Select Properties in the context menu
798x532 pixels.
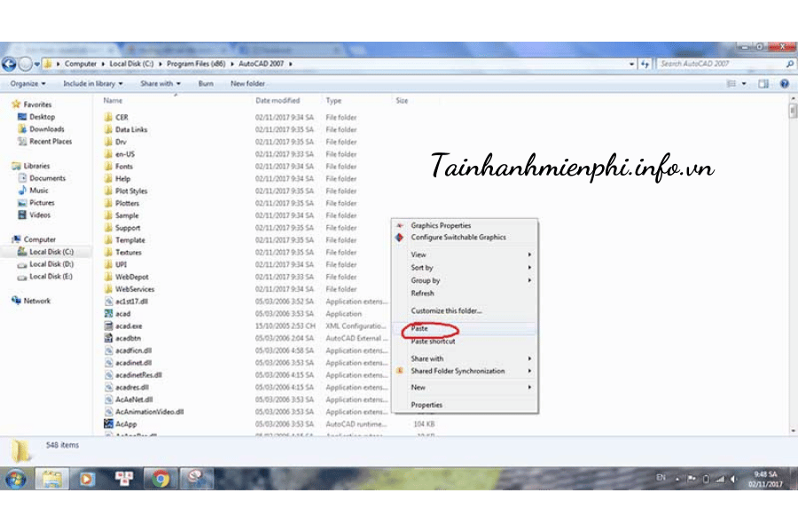pyautogui.click(x=426, y=405)
